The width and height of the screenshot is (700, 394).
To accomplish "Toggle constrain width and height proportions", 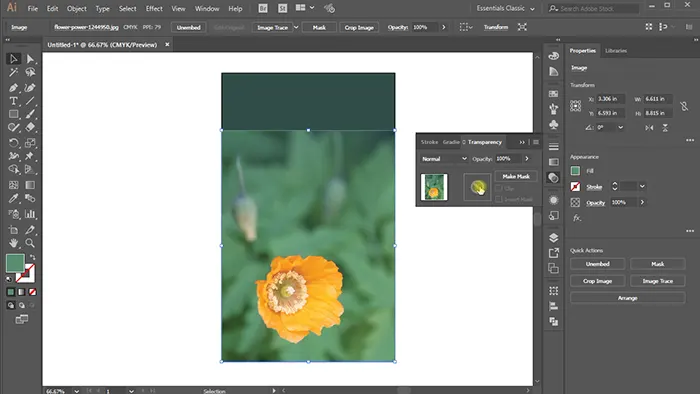I will 684,106.
